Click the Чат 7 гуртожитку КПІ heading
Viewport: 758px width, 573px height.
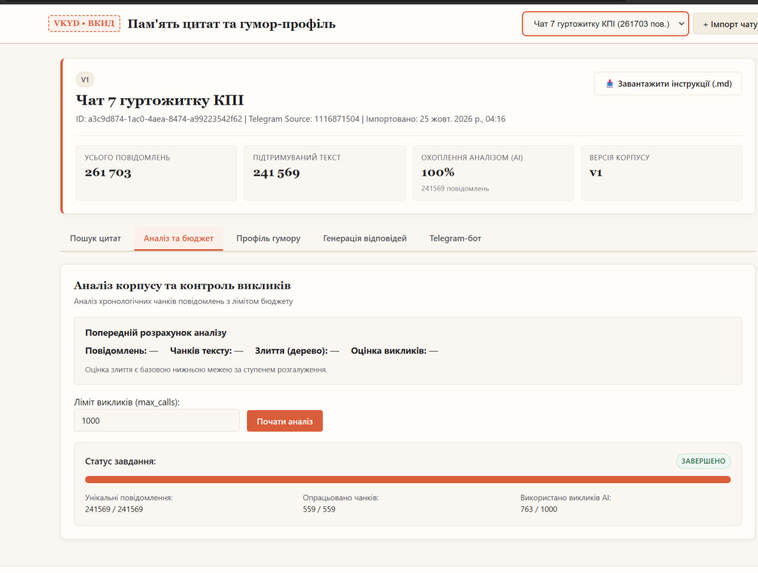point(160,100)
